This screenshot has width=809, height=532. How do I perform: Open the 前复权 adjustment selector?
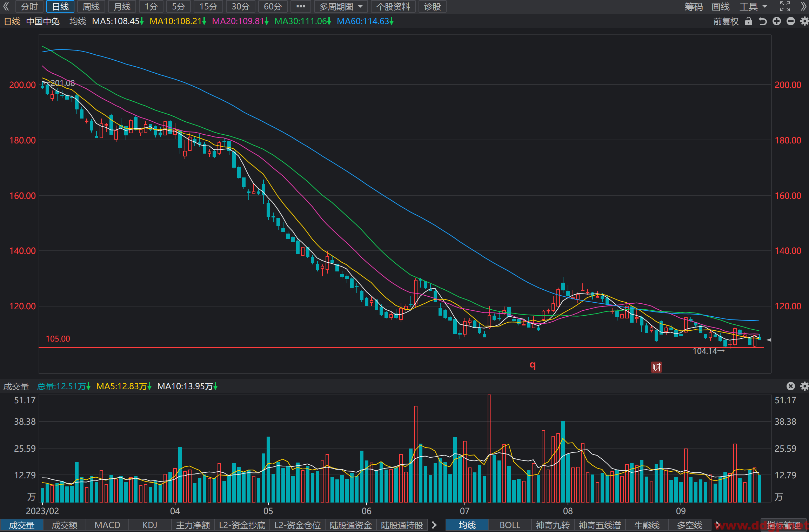pos(726,21)
